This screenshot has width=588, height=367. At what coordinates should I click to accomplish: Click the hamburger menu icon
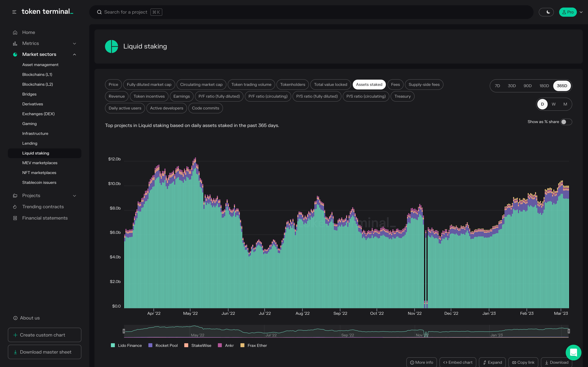(14, 12)
